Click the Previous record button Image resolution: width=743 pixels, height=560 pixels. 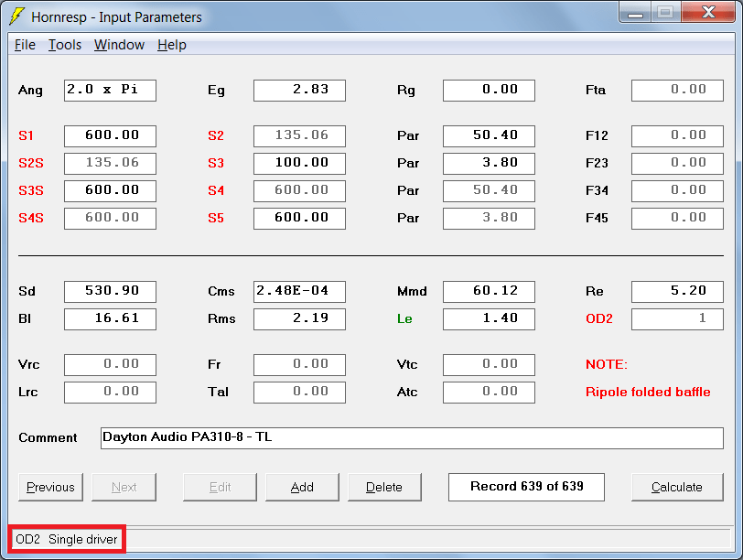click(50, 487)
